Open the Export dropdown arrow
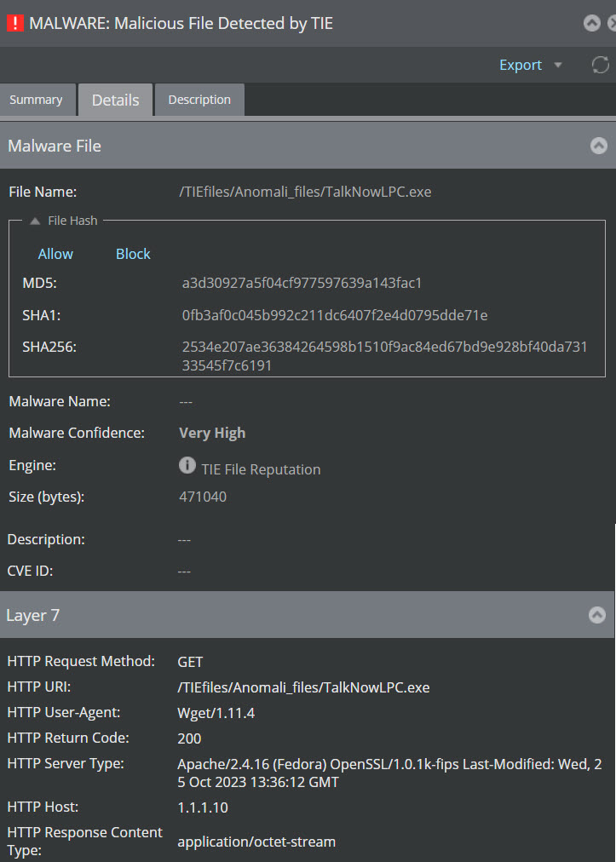 [558, 66]
